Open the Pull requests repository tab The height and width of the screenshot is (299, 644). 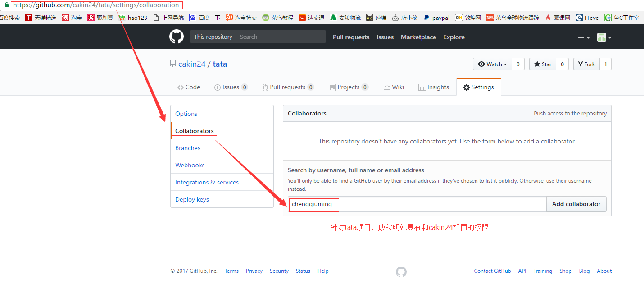[x=288, y=87]
